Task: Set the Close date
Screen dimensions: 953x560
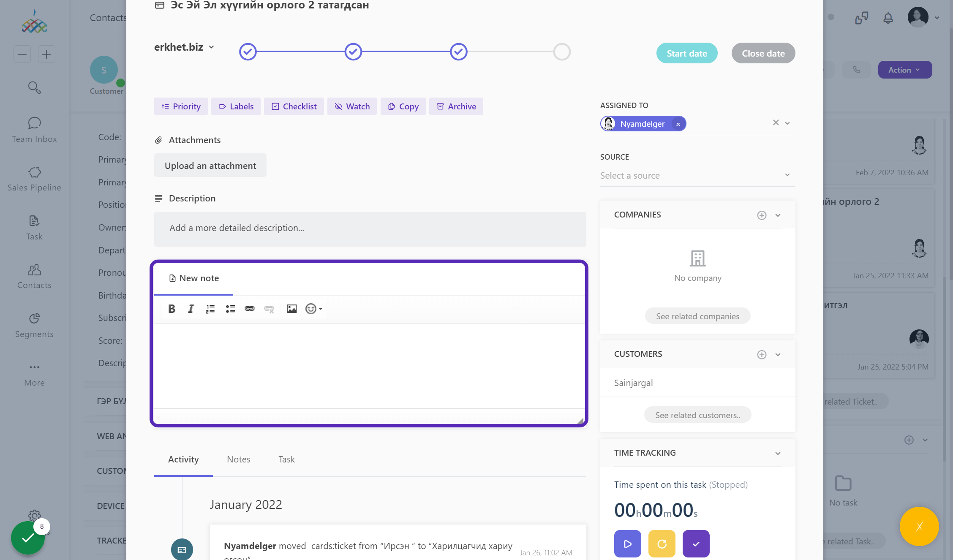Action: pyautogui.click(x=763, y=53)
